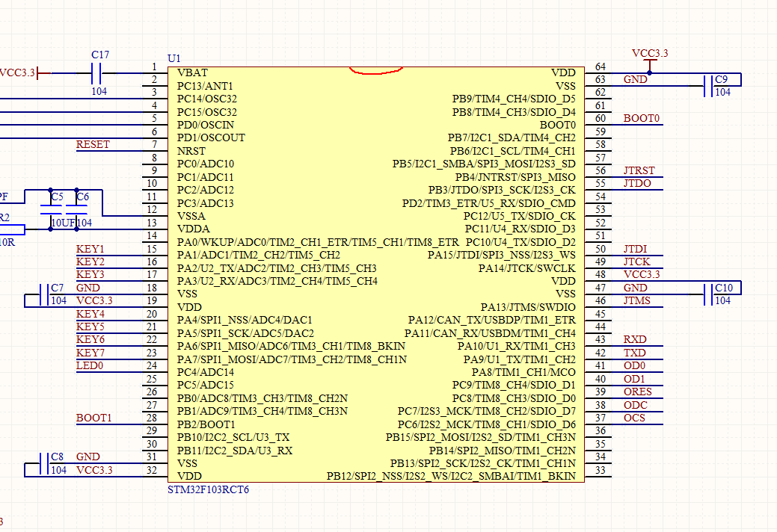Viewport: 777px width, 532px height.
Task: Select the RESET net label
Action: [93, 145]
